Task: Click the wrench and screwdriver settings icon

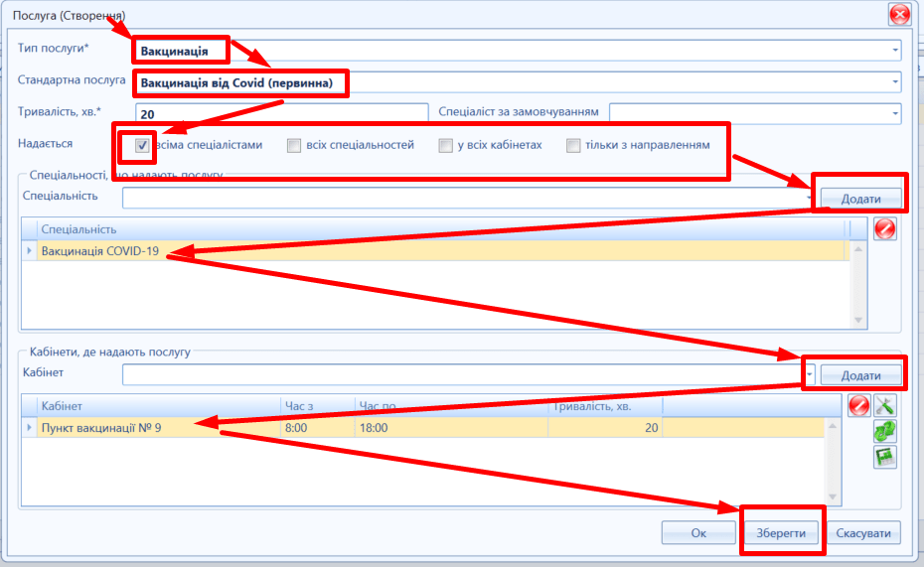Action: (x=884, y=405)
